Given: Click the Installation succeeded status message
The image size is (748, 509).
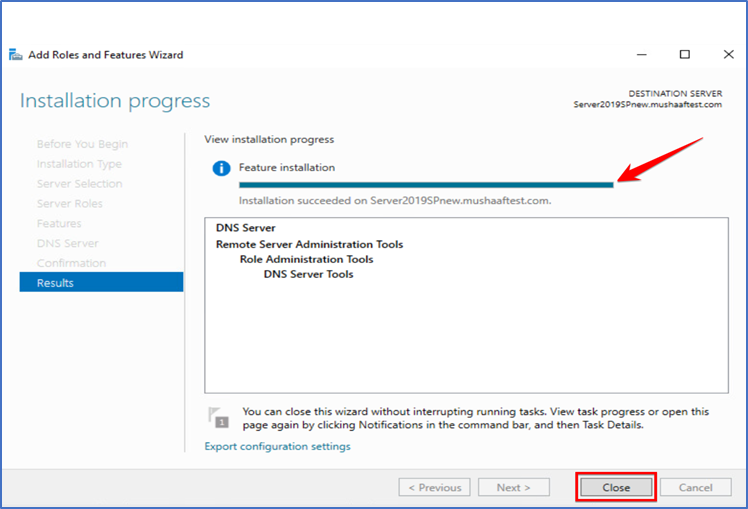Looking at the screenshot, I should point(395,201).
